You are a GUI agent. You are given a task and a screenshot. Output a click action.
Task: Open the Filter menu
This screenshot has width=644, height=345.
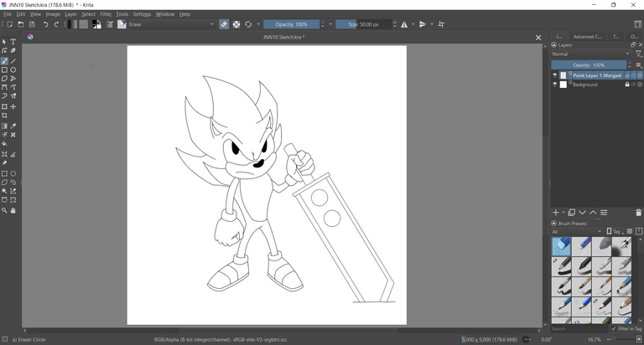[x=106, y=14]
